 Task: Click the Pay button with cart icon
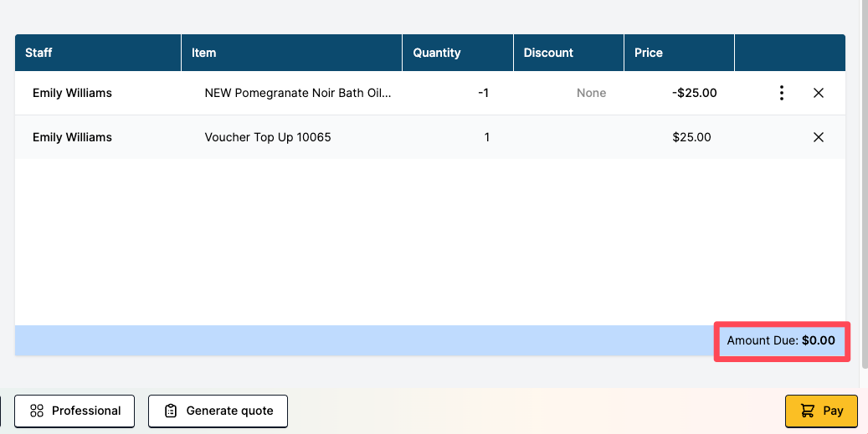pos(821,411)
